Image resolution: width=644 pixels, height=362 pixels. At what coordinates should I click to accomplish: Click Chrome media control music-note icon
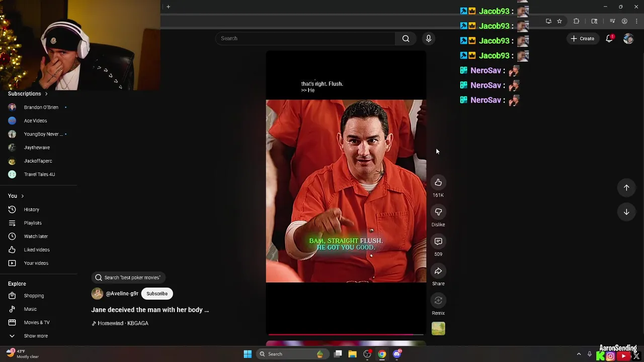click(x=612, y=21)
